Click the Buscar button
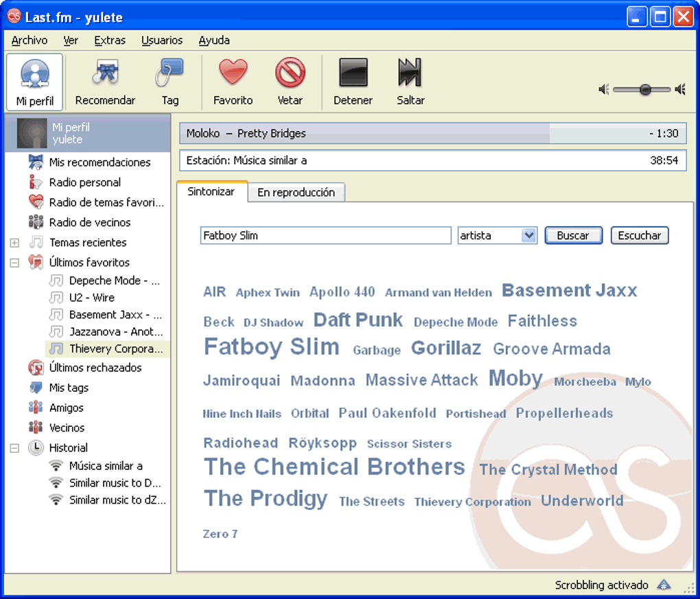 [x=573, y=235]
